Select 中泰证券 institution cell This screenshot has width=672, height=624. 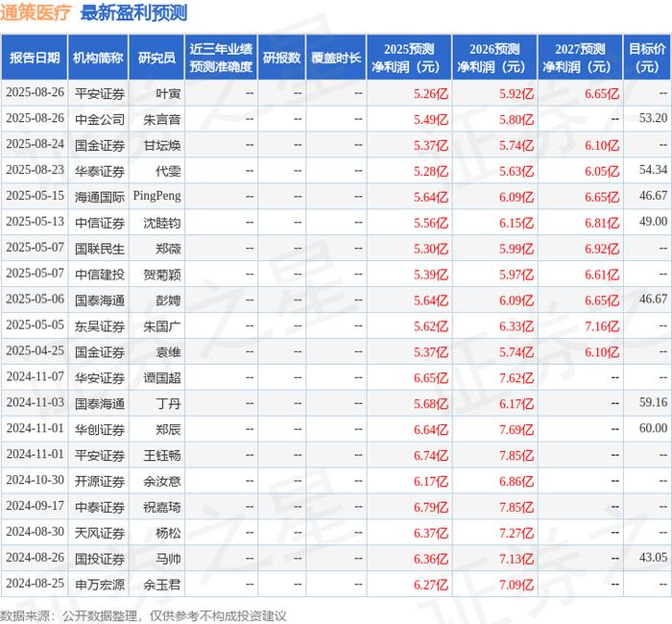[100, 507]
